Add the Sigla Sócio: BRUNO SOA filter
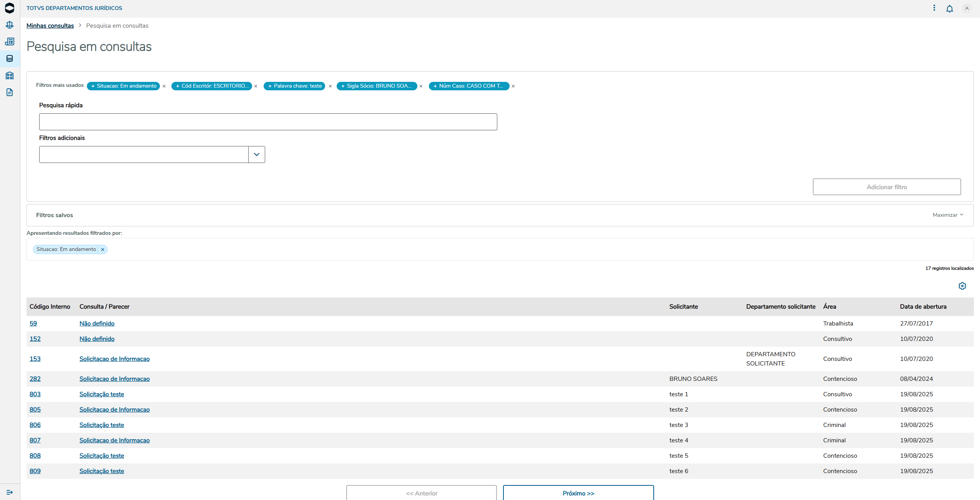 click(x=377, y=86)
